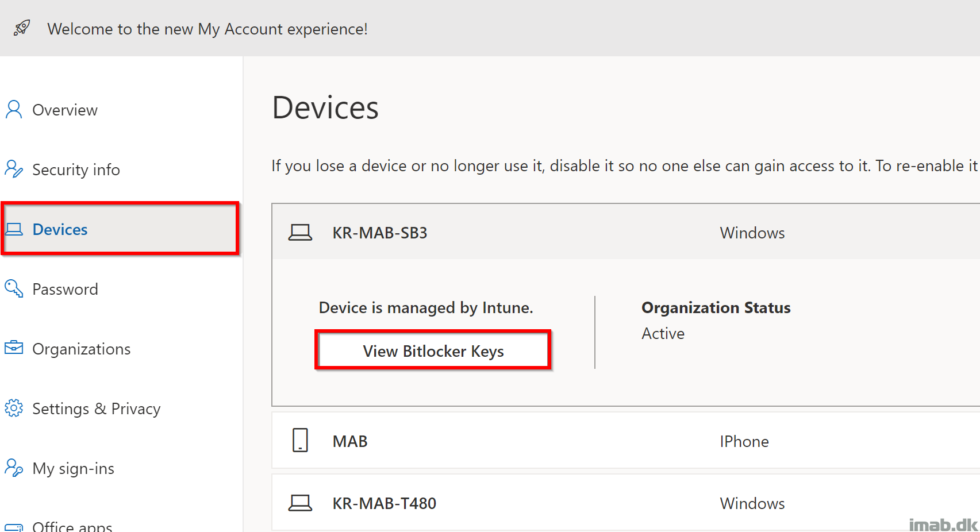Click the 'Device is managed by Intune.' text

pos(426,307)
